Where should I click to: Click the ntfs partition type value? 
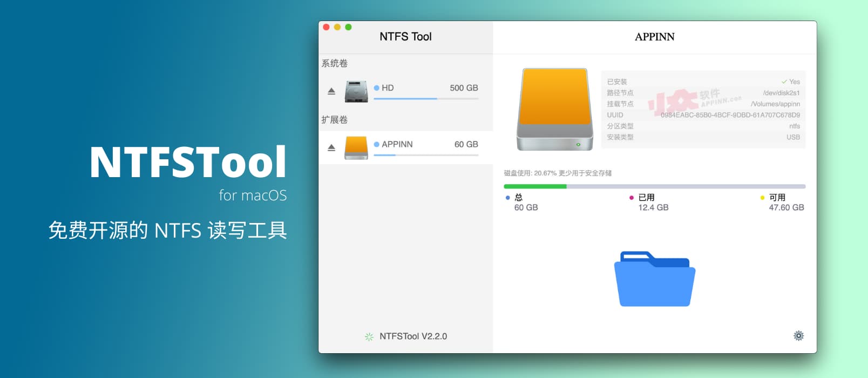795,126
